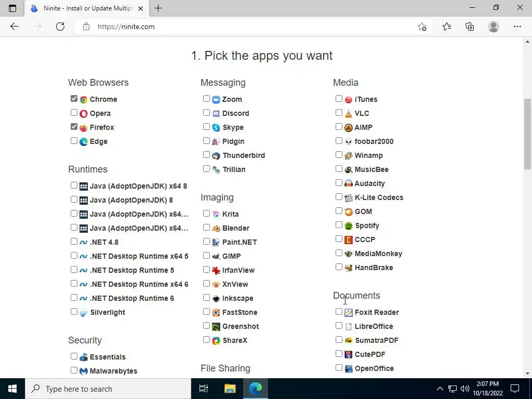Click the Opera app icon
Screen dimensions: 532x399
pos(84,113)
